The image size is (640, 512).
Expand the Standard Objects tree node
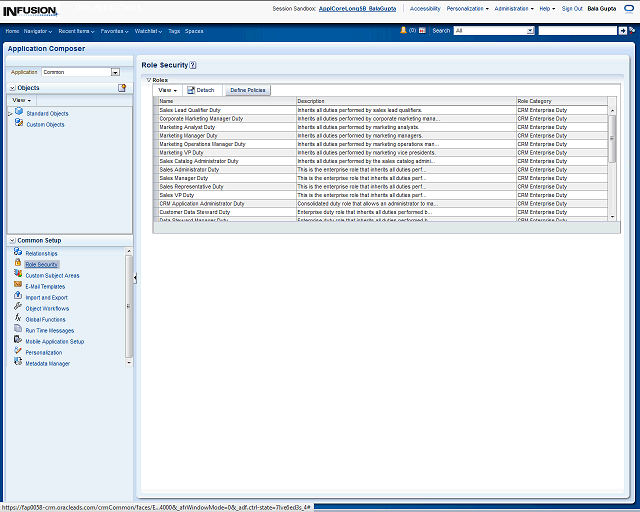(10, 114)
